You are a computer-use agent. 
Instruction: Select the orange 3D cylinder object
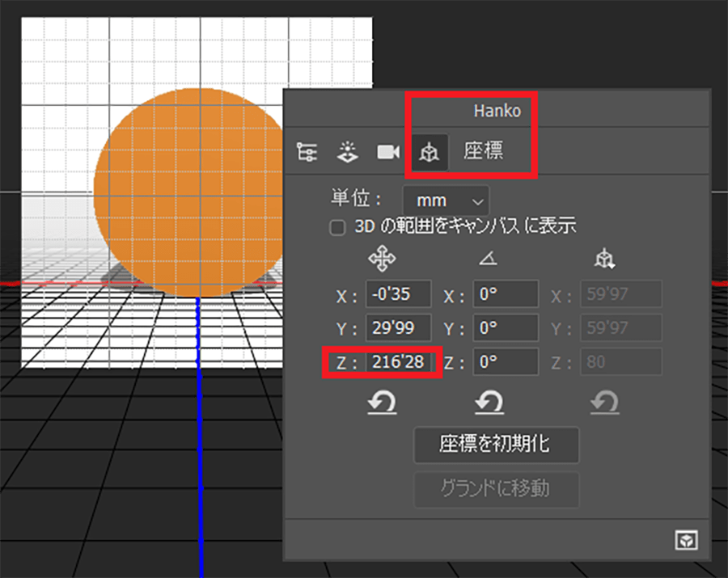click(x=188, y=192)
